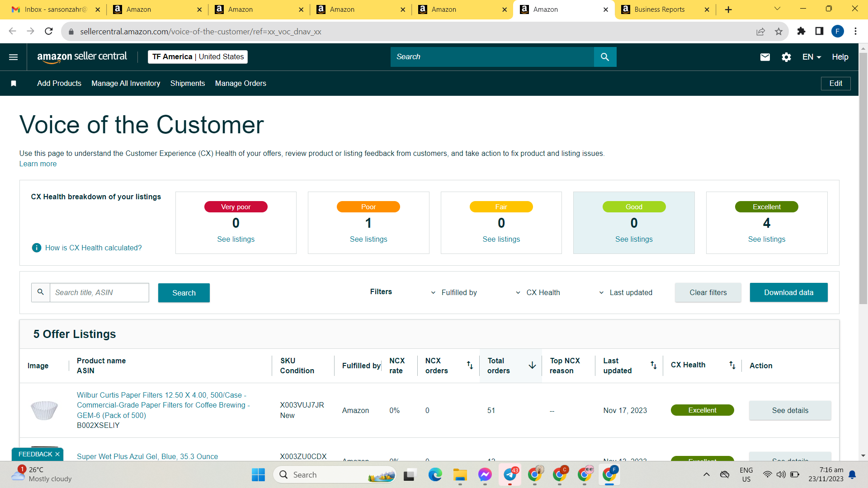Image resolution: width=868 pixels, height=488 pixels.
Task: Click the Download data button
Action: pos(789,292)
